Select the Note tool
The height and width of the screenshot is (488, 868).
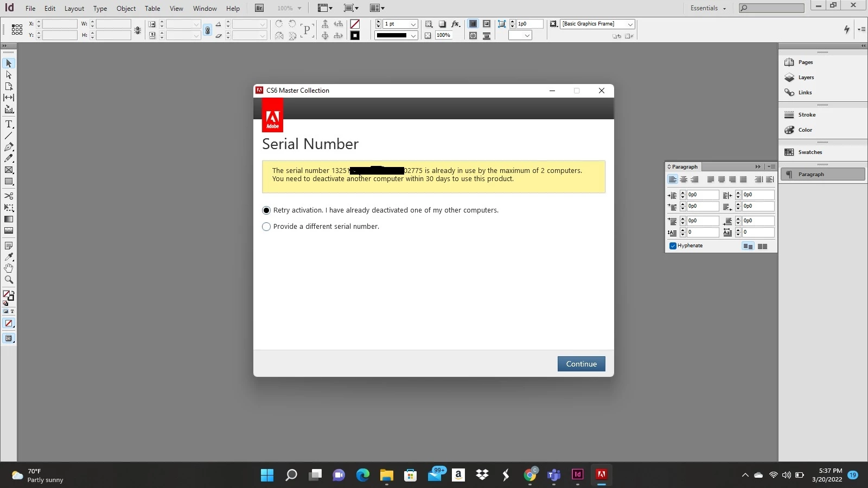(9, 246)
